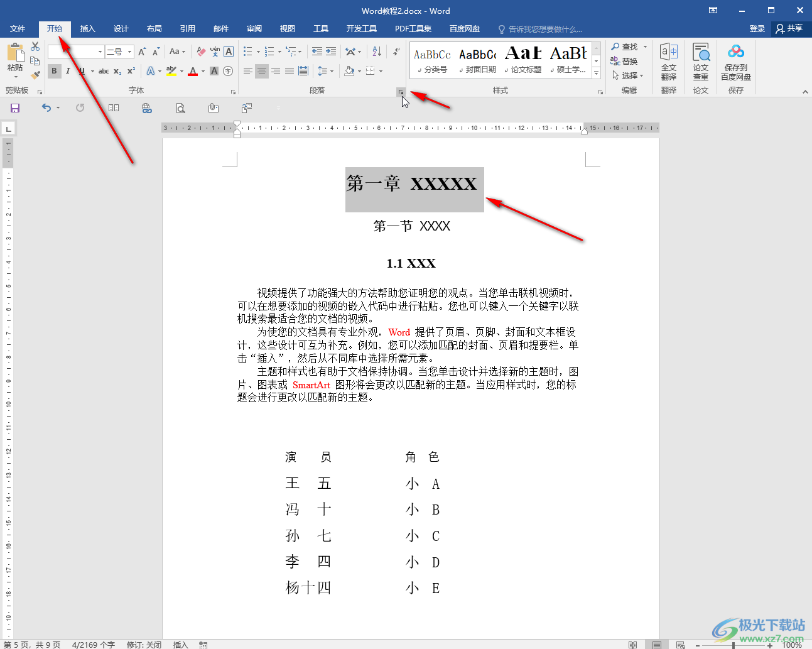Toggle subscript formatting

pos(117,71)
